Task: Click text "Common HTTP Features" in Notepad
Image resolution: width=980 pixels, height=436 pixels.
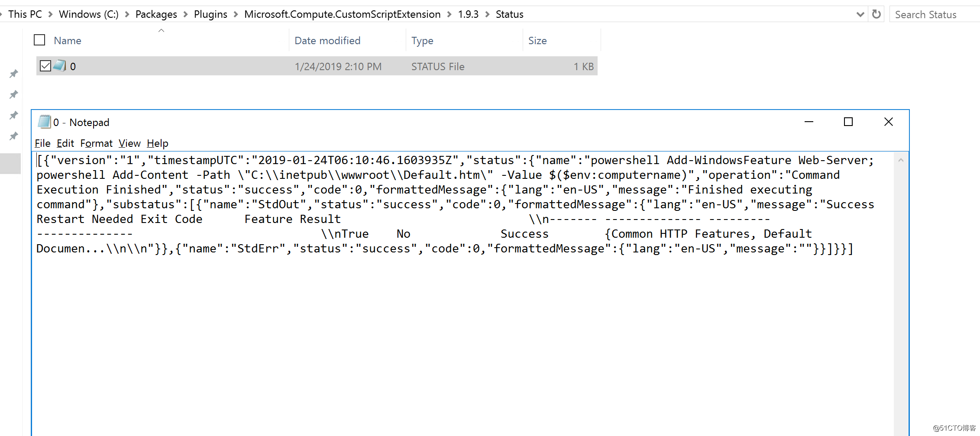Action: [x=680, y=234]
